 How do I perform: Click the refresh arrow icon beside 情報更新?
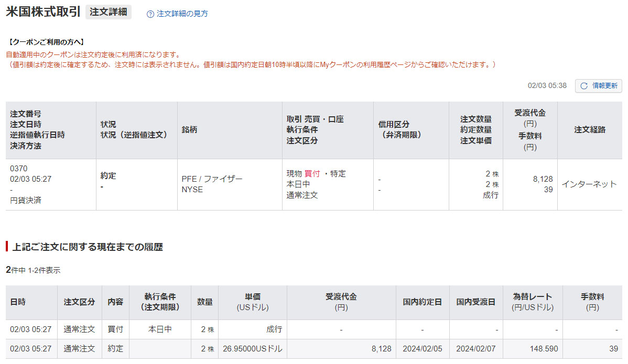point(584,86)
